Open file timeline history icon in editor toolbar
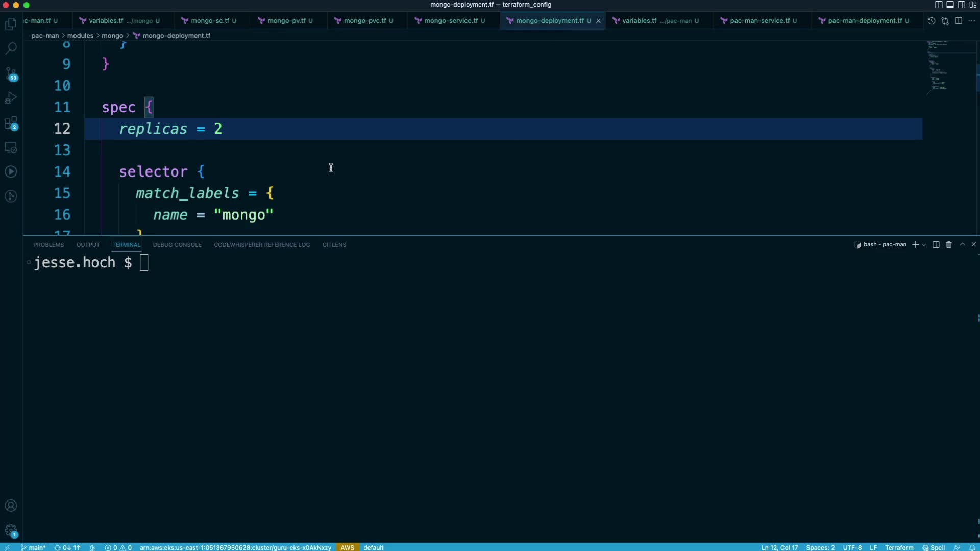 [932, 21]
